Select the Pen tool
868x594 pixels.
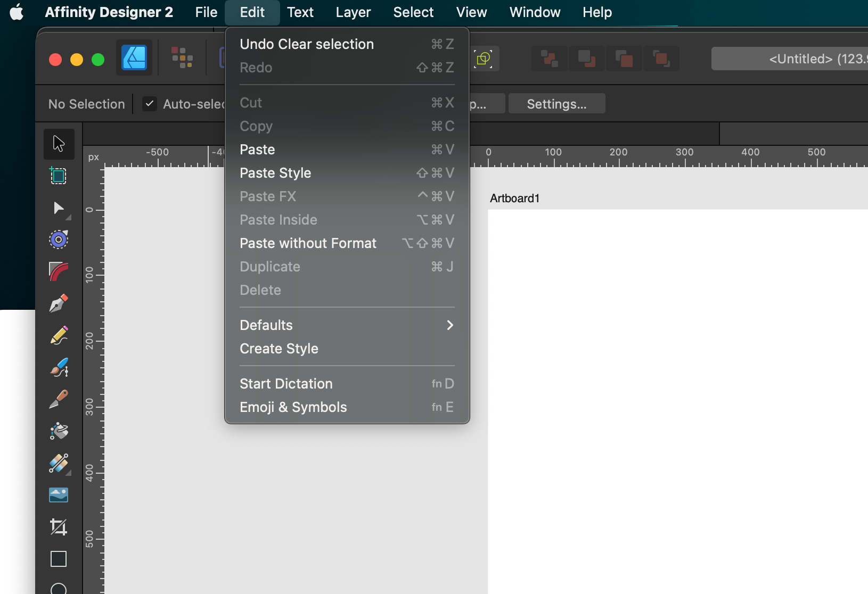point(59,303)
